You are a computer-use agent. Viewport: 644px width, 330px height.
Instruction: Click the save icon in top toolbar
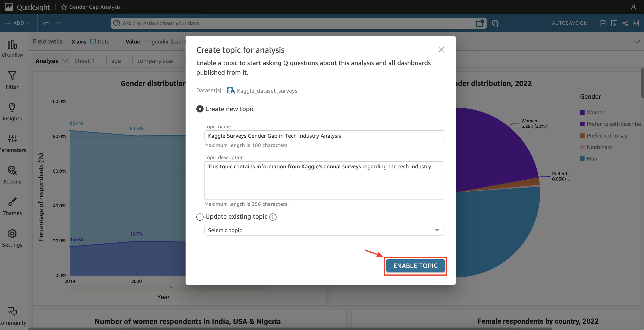tap(603, 23)
